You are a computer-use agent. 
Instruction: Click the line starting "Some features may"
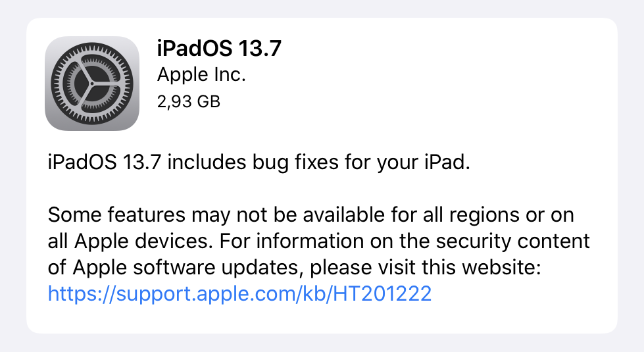coord(310,214)
